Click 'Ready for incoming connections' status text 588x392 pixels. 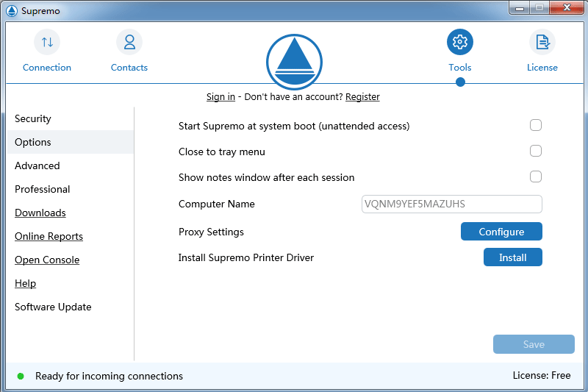click(x=109, y=376)
